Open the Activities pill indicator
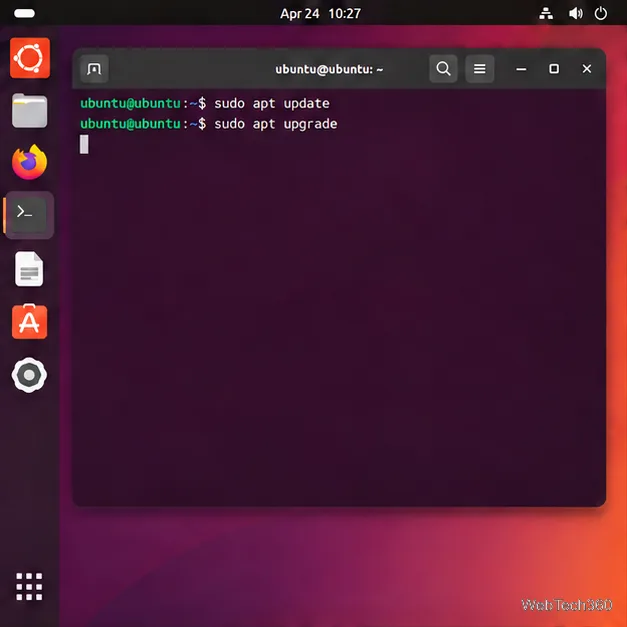This screenshot has width=627, height=627. 24,13
